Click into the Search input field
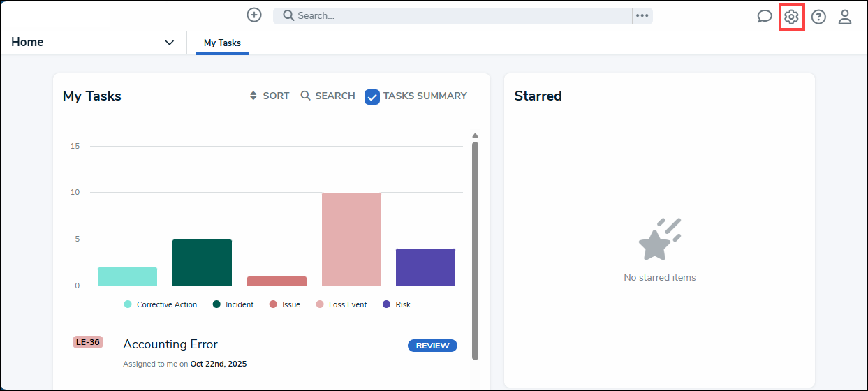868x391 pixels. tap(462, 15)
